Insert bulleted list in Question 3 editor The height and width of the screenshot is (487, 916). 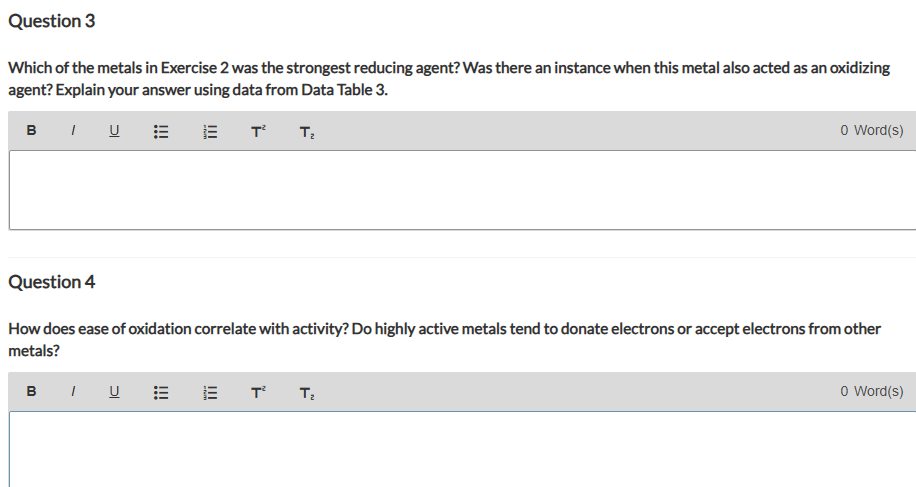(x=161, y=132)
